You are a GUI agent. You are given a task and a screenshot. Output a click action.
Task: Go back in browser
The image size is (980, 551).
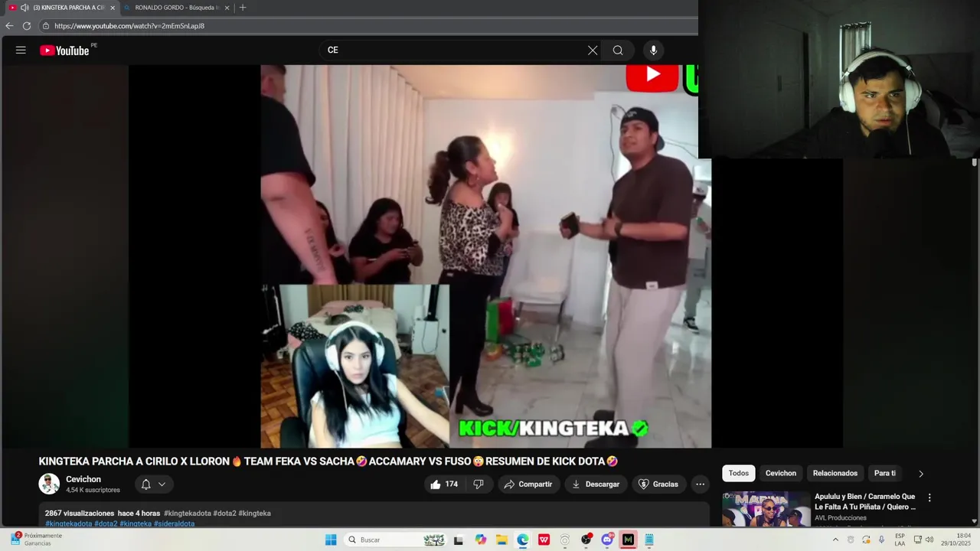click(9, 25)
